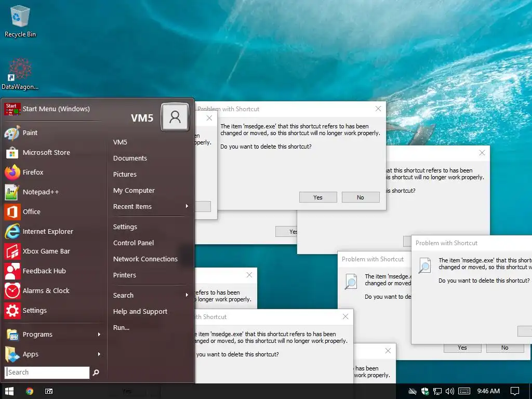Open 7-Zip from the taskbar
The height and width of the screenshot is (399, 532).
click(49, 391)
